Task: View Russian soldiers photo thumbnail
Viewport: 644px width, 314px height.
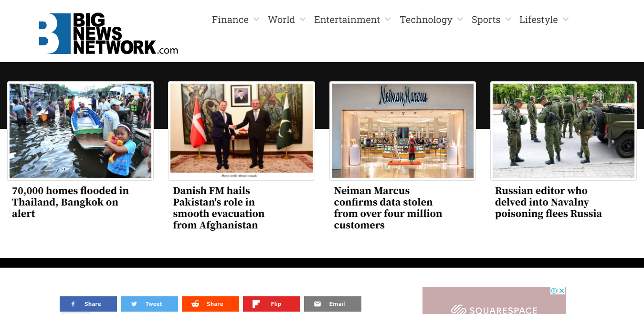Action: (x=563, y=131)
